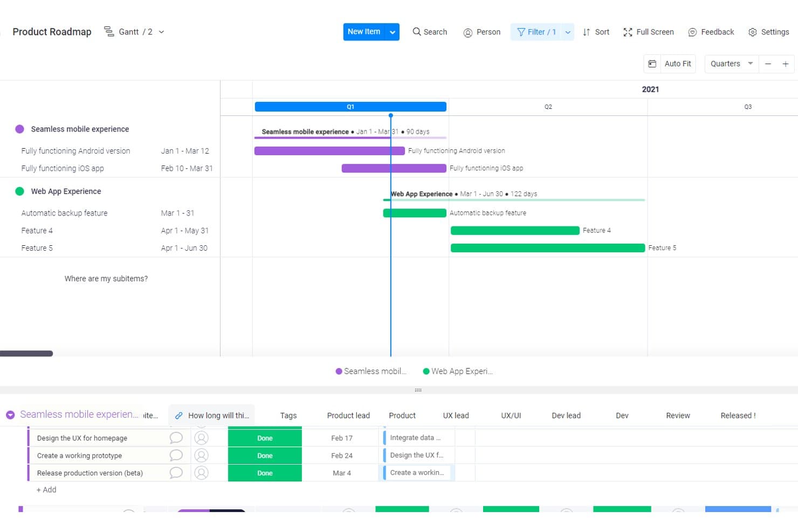798x532 pixels.
Task: Open conversation for Release production version (beta)
Action: point(176,473)
